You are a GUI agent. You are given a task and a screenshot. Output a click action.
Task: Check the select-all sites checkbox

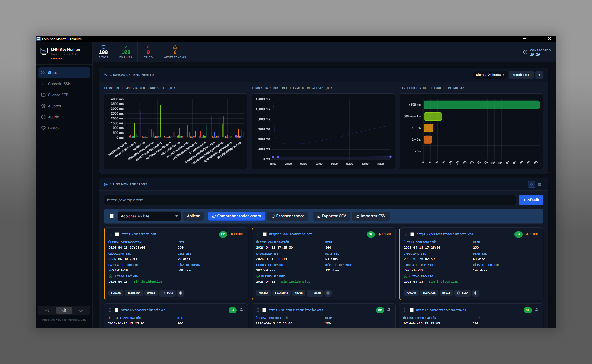click(111, 216)
